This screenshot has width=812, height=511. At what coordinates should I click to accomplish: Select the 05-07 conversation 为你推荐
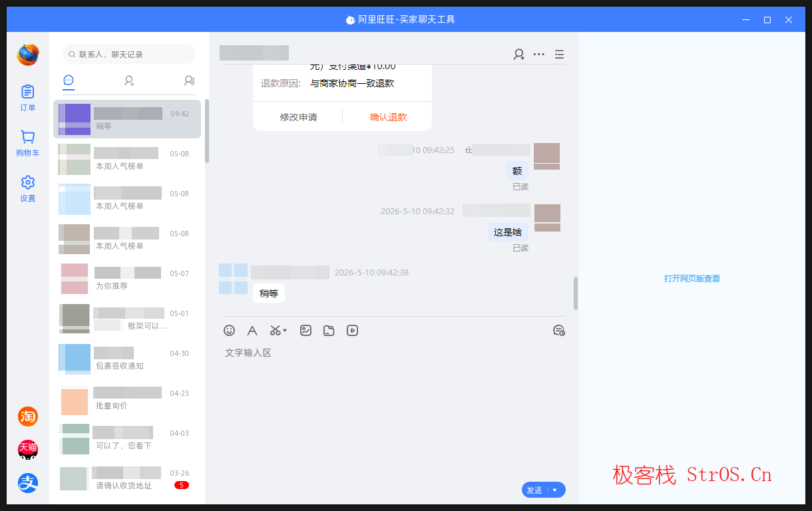pos(127,279)
